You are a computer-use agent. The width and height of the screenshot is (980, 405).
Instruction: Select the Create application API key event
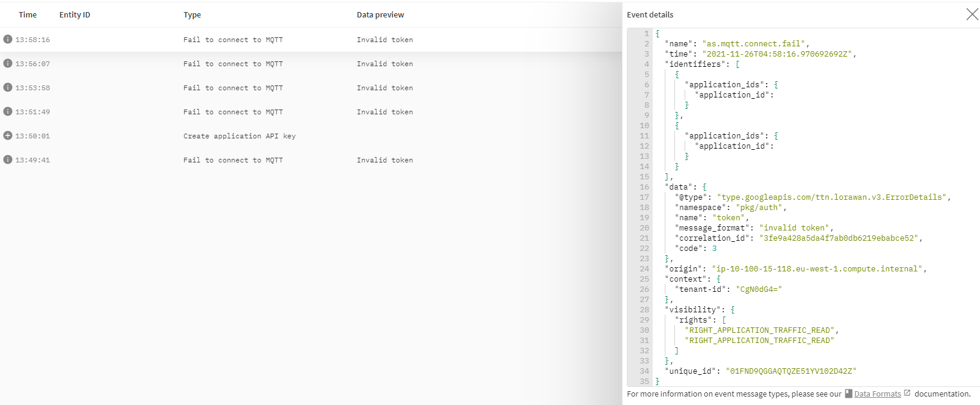coord(239,136)
